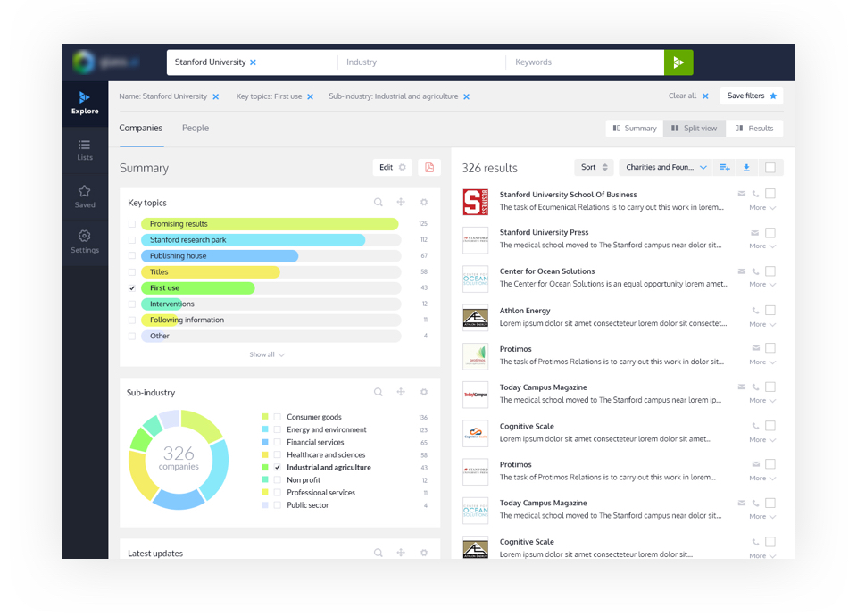The height and width of the screenshot is (616, 857).
Task: Export summary as PDF
Action: tap(429, 168)
